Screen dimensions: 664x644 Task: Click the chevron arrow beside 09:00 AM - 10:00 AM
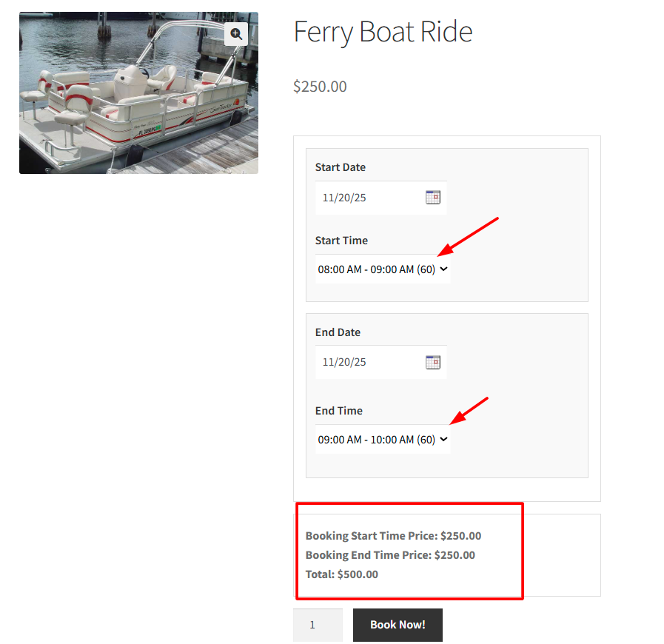[443, 440]
